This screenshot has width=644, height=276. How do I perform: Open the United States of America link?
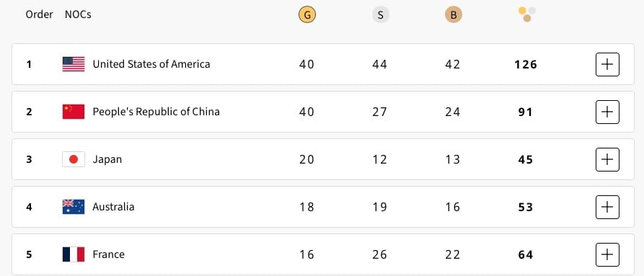[151, 64]
